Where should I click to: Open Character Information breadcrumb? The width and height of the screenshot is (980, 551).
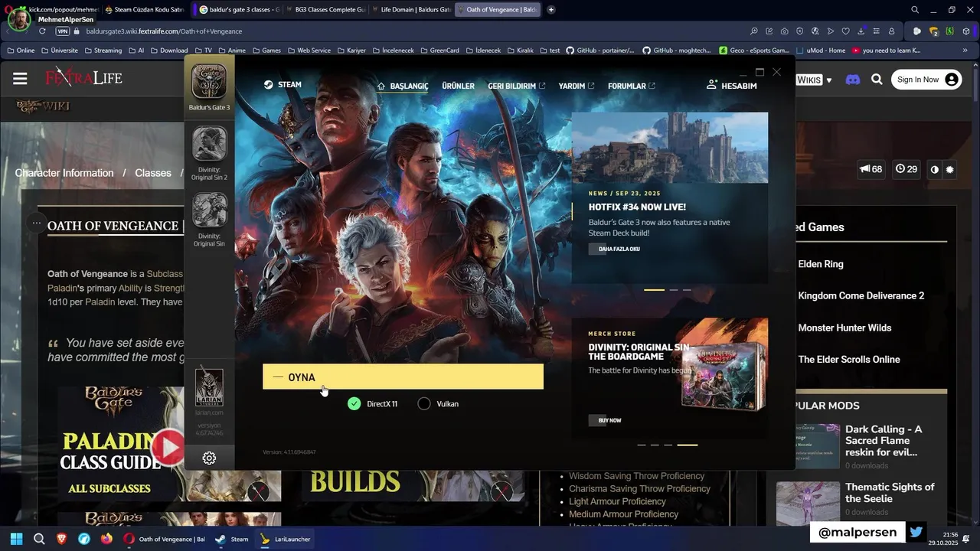(64, 173)
